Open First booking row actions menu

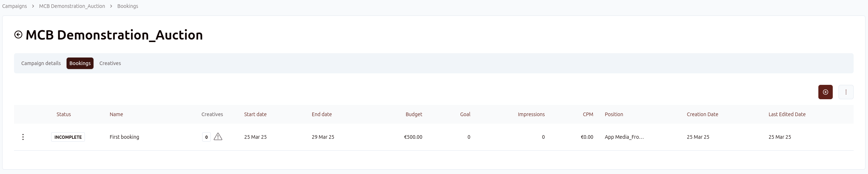click(23, 137)
